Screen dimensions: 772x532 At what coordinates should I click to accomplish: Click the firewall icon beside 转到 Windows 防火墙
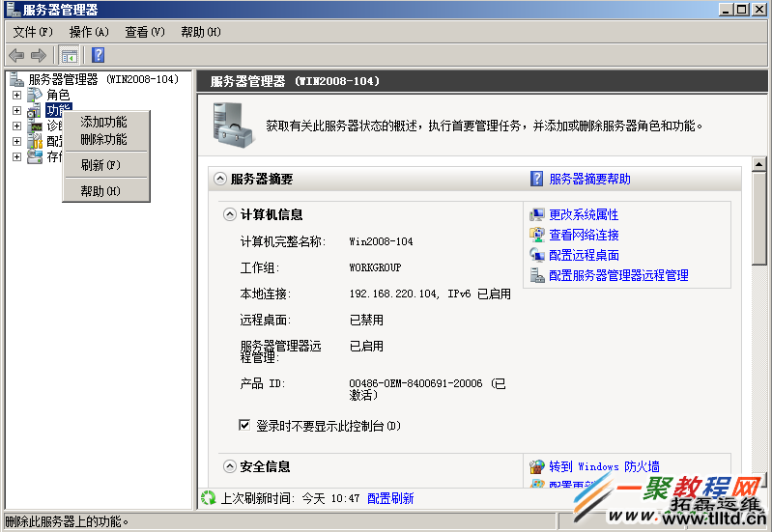537,466
